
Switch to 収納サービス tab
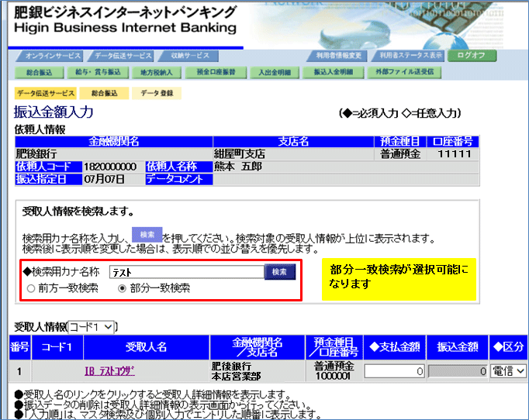(x=187, y=56)
